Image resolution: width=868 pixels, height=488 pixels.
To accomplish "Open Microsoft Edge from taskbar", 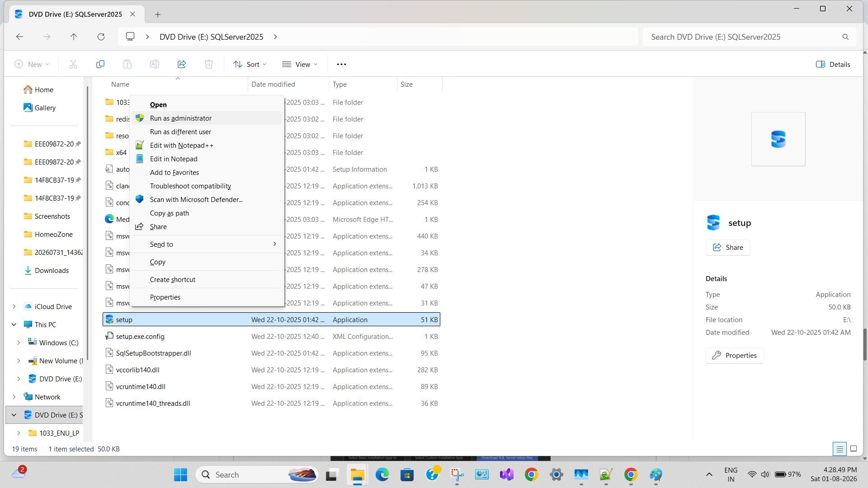I will 382,474.
